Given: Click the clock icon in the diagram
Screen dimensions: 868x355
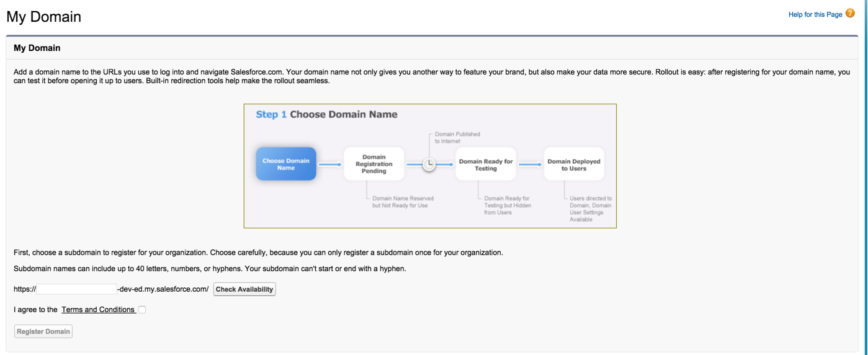Looking at the screenshot, I should click(429, 164).
